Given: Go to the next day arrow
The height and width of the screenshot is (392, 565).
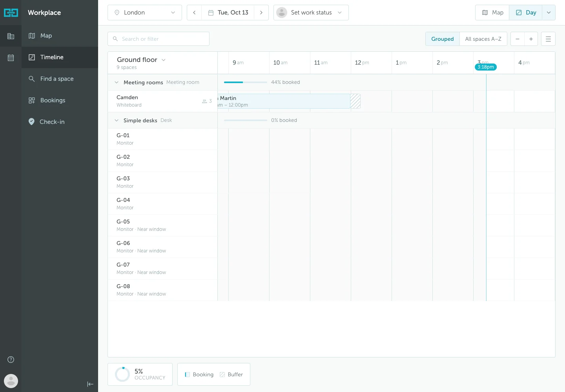Looking at the screenshot, I should (x=261, y=13).
